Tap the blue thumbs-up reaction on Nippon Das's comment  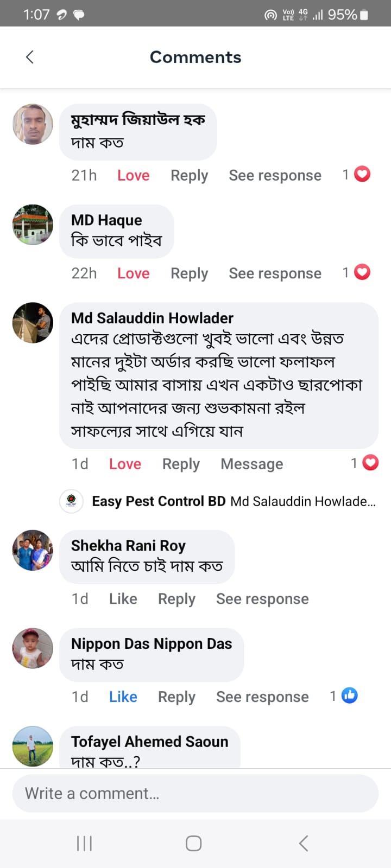coord(349,695)
